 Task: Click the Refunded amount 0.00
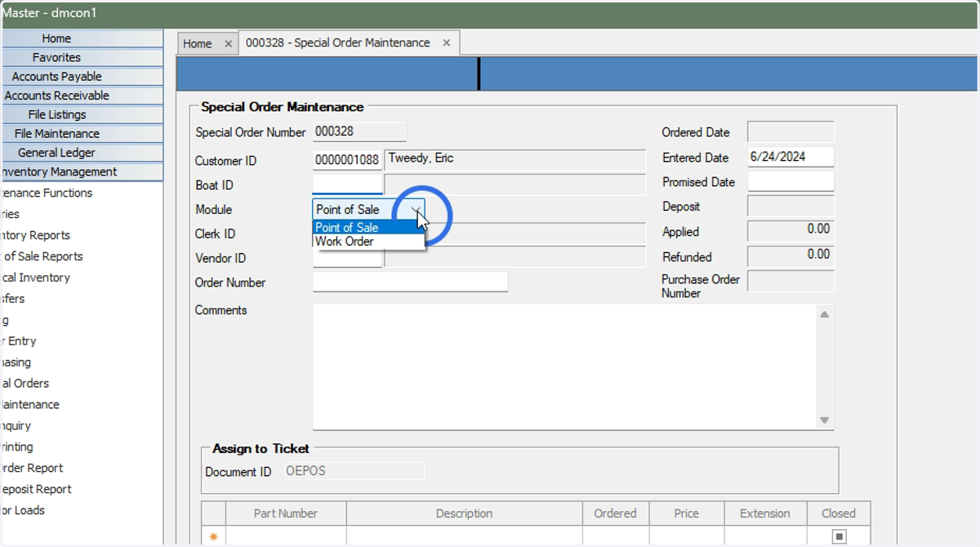(818, 255)
